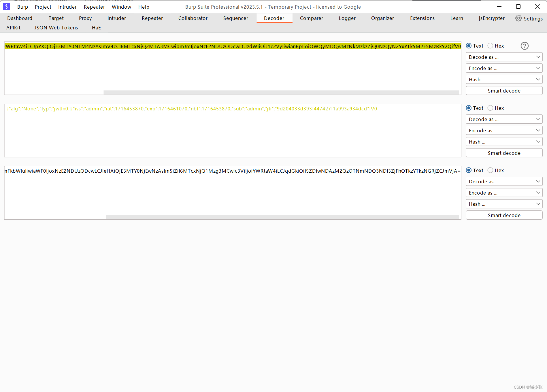The width and height of the screenshot is (547, 392).
Task: Switch to the Repeater tab
Action: click(152, 18)
